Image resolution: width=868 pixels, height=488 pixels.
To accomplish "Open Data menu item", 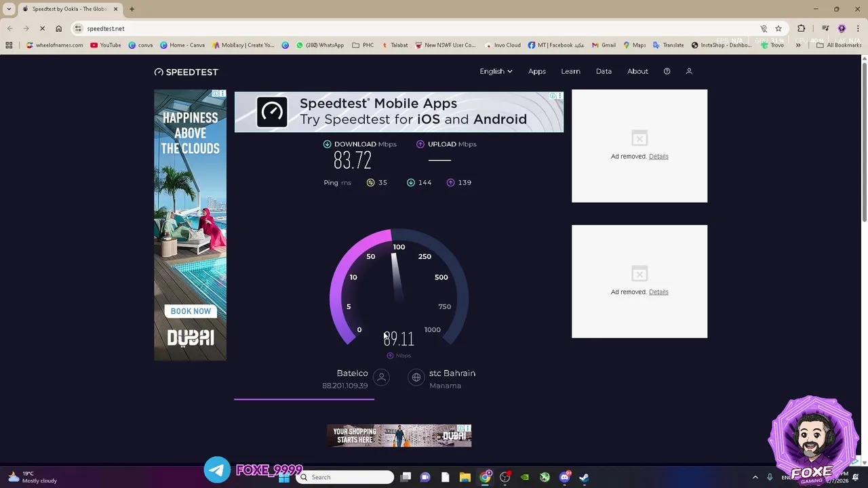I will (x=604, y=71).
